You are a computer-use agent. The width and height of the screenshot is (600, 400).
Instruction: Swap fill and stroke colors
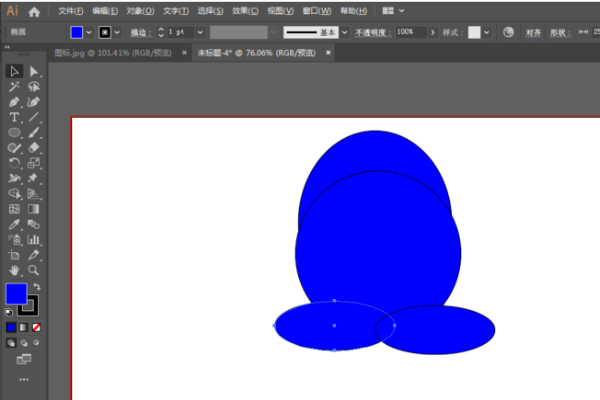36,287
